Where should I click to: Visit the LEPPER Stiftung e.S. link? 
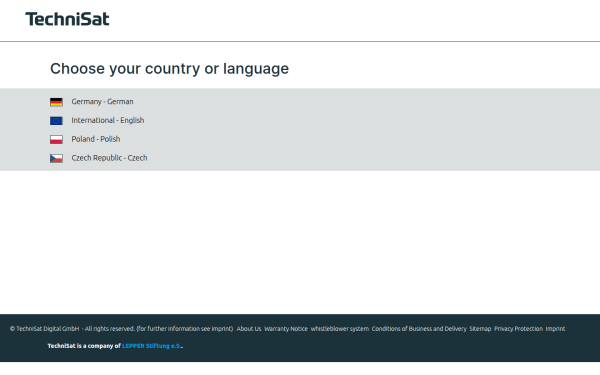pos(152,346)
